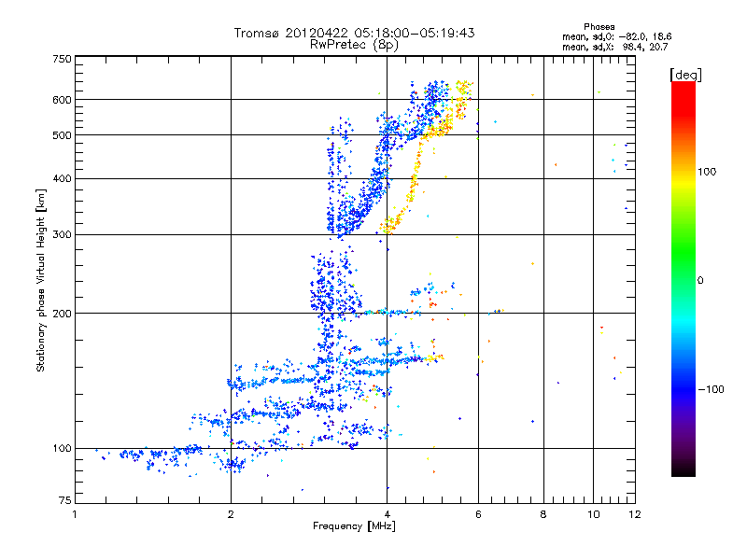This screenshot has width=747, height=560.
Task: Click the y-axis tick label '400'
Action: pyautogui.click(x=62, y=178)
